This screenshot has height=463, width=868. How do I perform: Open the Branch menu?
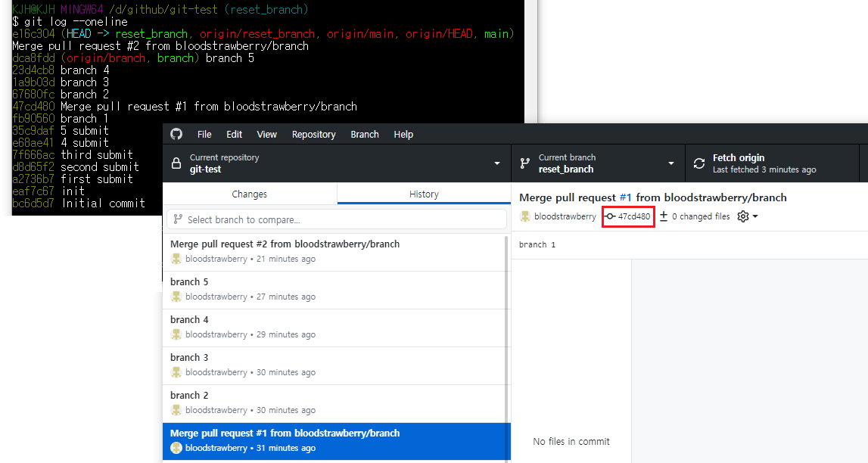click(x=365, y=134)
